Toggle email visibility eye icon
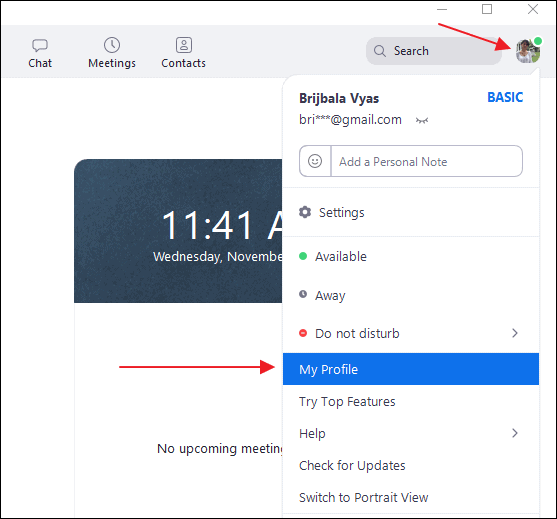 click(x=422, y=121)
